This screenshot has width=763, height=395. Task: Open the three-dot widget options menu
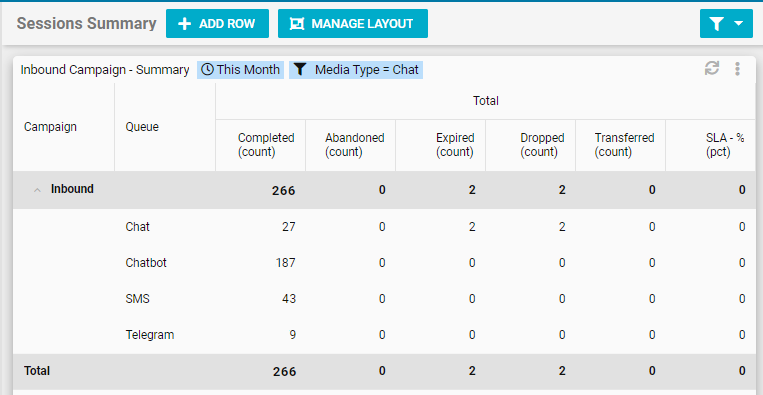click(738, 69)
